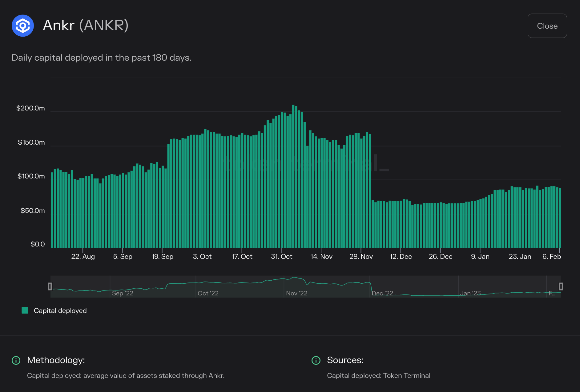Screen dimensions: 580x392
Task: Click Oct '22 in the range navigator
Action: pos(208,293)
